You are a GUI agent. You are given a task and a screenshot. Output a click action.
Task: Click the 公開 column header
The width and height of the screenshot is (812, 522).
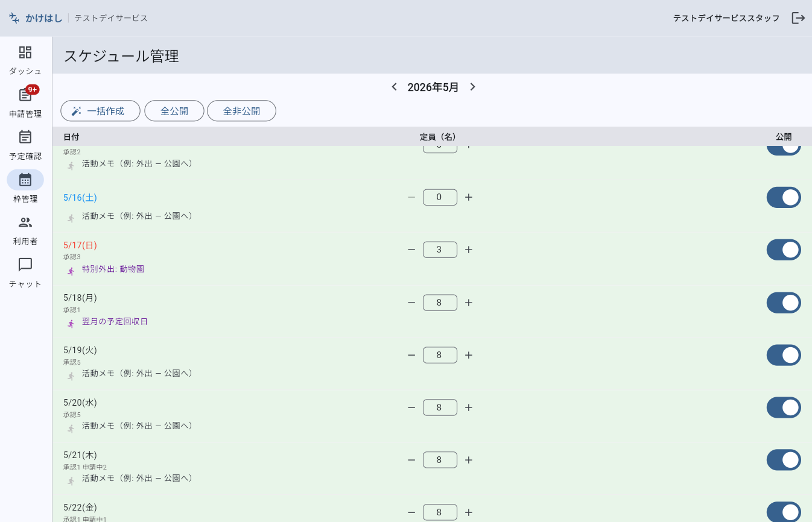784,137
